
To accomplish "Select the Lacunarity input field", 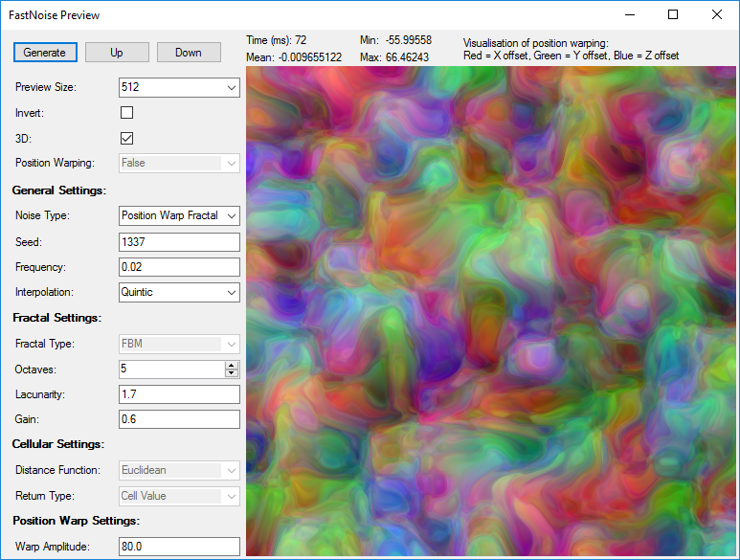I will pos(179,394).
